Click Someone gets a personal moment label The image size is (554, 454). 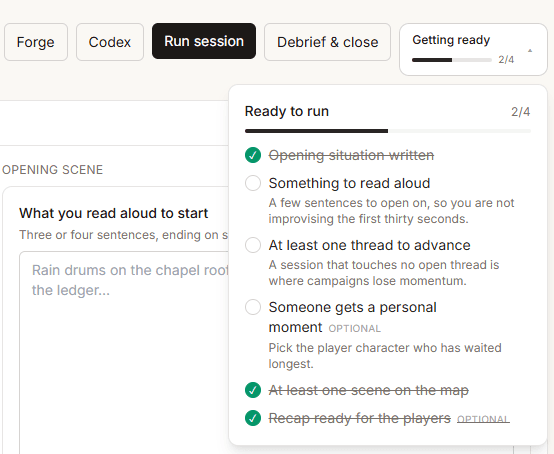point(353,317)
